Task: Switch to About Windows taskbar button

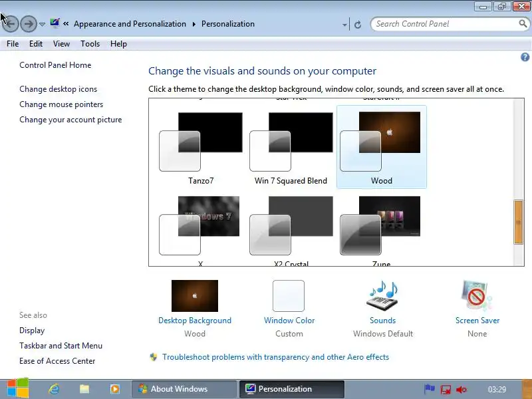Action: (x=184, y=389)
